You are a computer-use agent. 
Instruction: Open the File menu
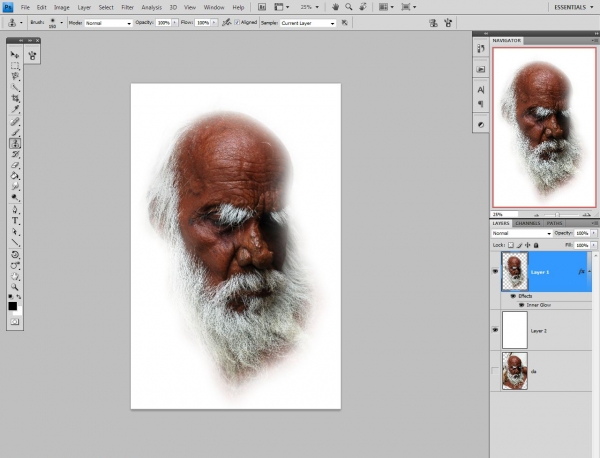pos(25,7)
